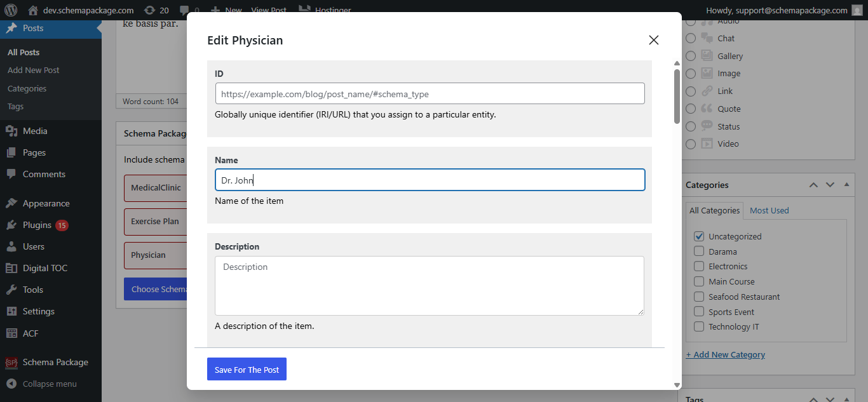Click the WordPress logo in admin bar
Screen dimensions: 868x402
(x=10, y=10)
